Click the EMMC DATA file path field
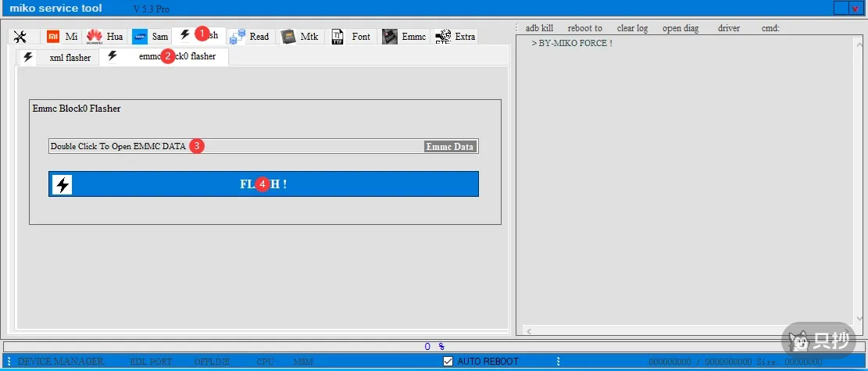868x371 pixels. 234,146
